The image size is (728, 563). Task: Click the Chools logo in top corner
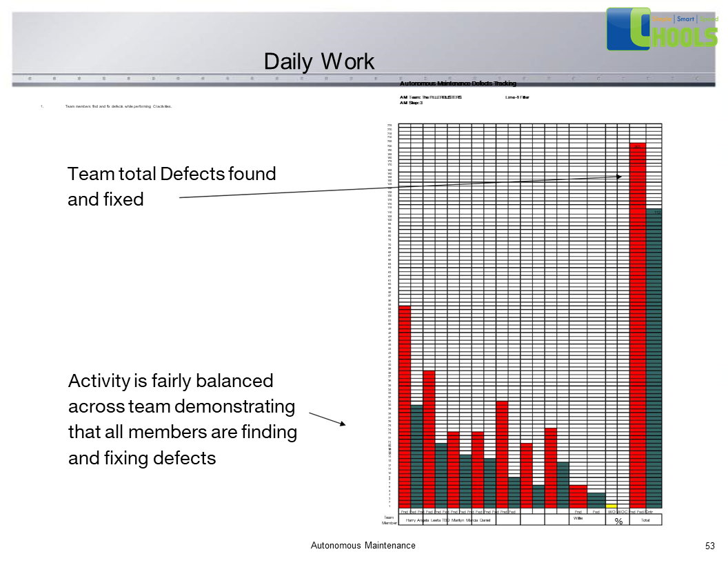coord(662,29)
